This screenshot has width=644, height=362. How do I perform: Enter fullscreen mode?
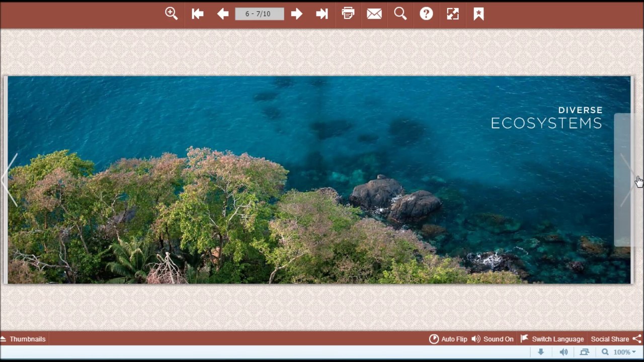453,14
